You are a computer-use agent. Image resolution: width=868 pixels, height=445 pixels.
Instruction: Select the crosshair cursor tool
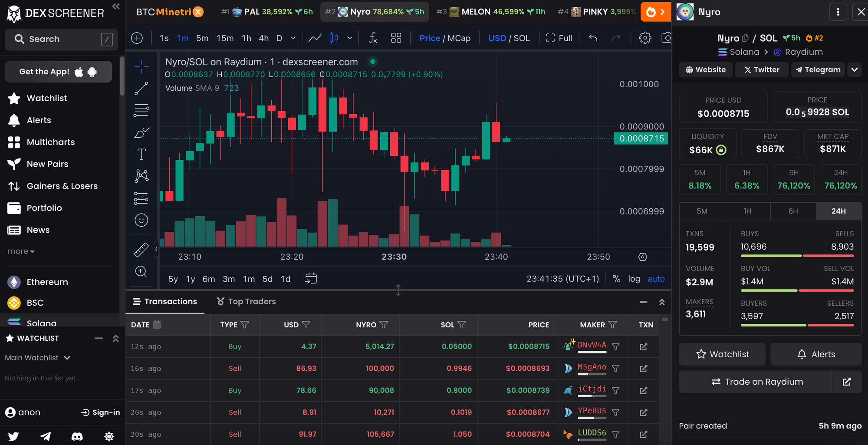[x=141, y=66]
